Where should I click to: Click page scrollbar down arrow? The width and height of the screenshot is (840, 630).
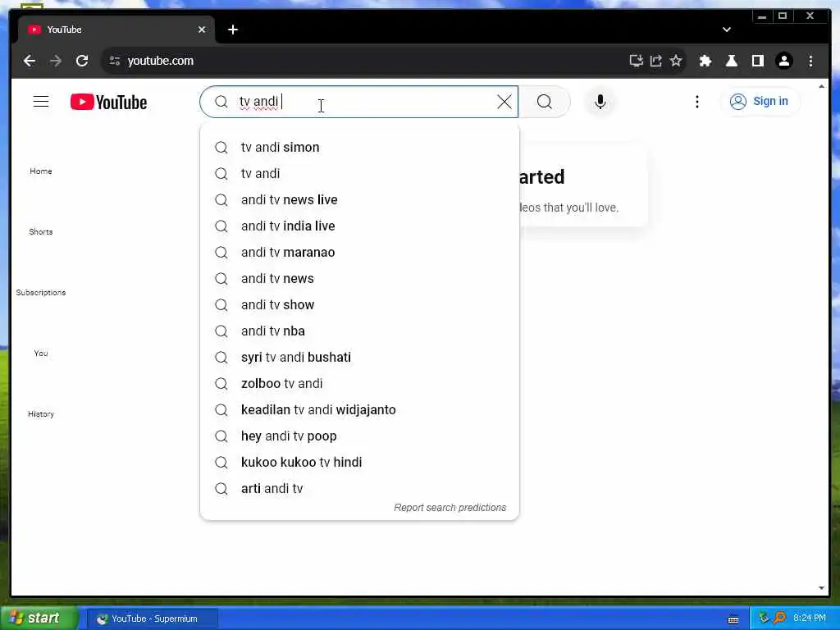(x=821, y=588)
